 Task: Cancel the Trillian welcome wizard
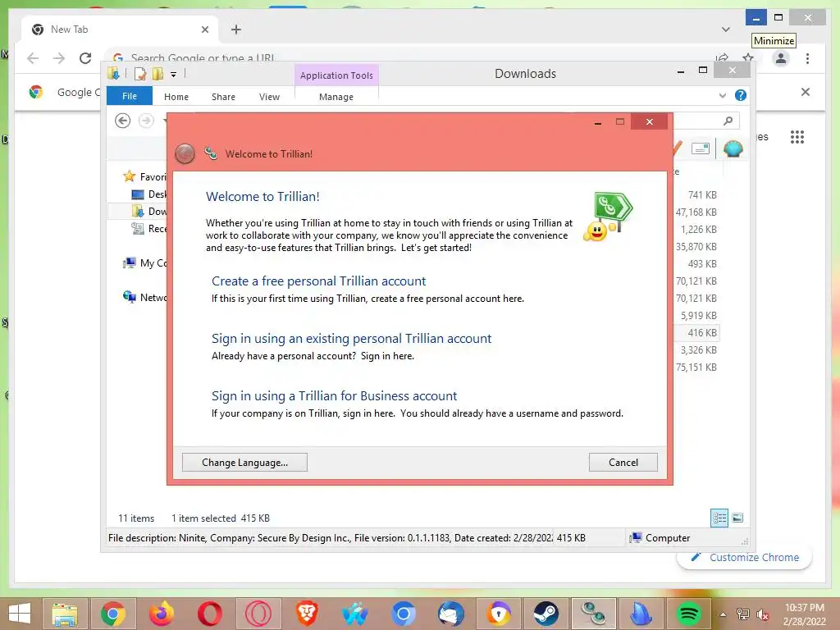click(623, 463)
